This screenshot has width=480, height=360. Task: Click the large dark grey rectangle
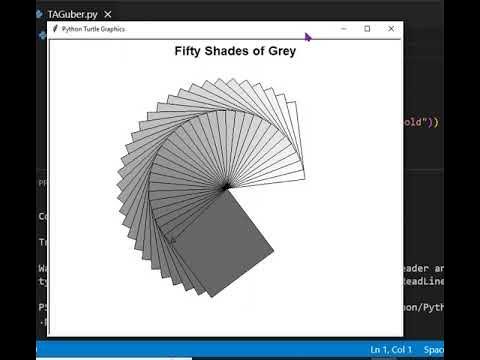coord(223,243)
